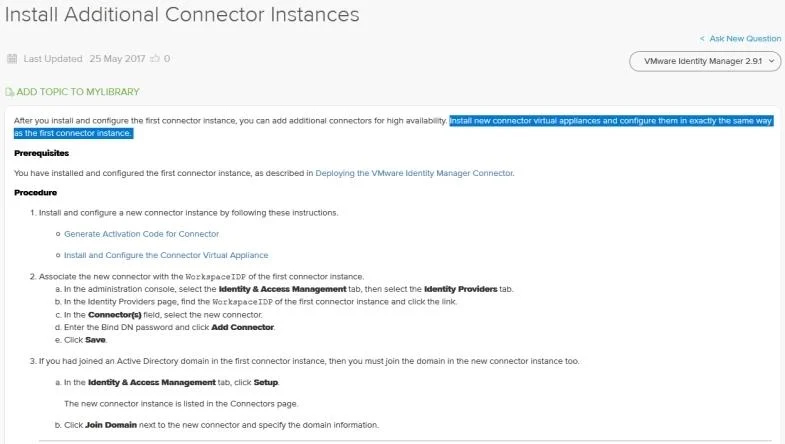The height and width of the screenshot is (444, 785).
Task: Click the Add Topic to MyLibrary document icon
Action: (x=10, y=92)
